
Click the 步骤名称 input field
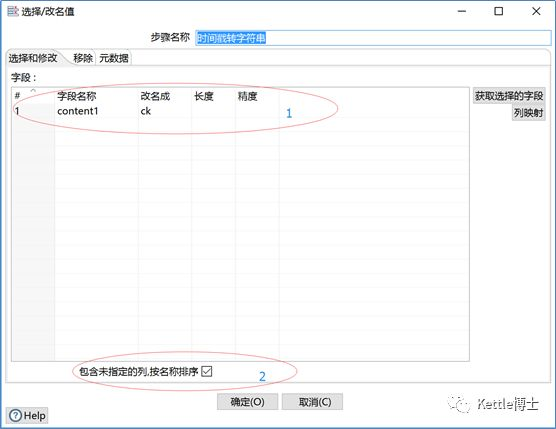(373, 38)
